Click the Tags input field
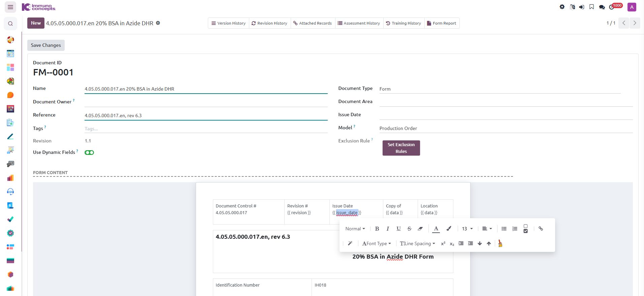Screen dimensions: 644x296 [x=206, y=129]
